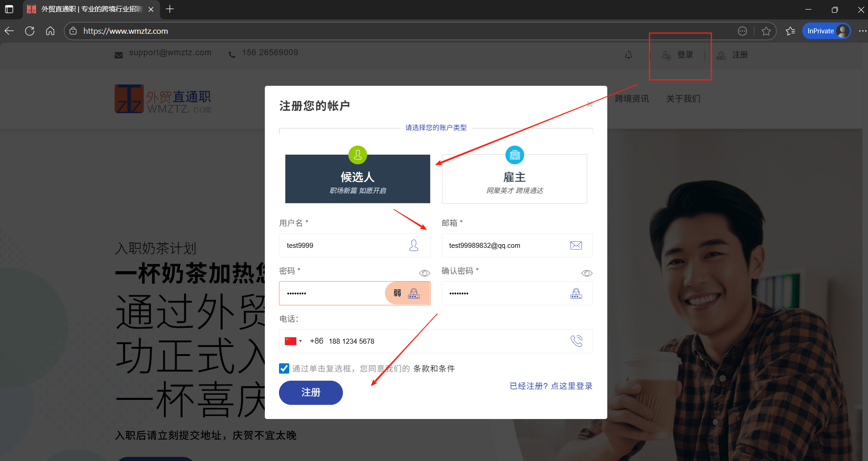This screenshot has height=461, width=868.
Task: Click the 密码 password input field
Action: click(355, 293)
